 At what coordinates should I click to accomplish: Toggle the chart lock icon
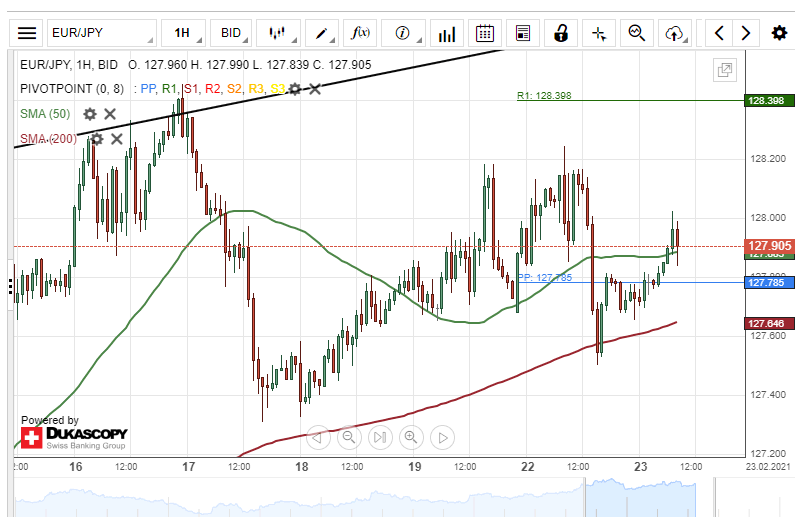(561, 34)
